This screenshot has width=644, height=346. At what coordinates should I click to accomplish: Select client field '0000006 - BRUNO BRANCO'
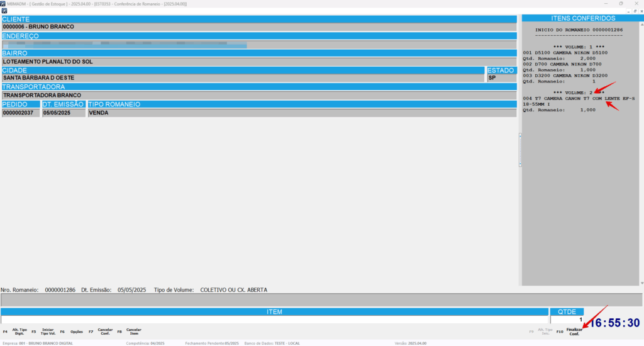pos(259,27)
